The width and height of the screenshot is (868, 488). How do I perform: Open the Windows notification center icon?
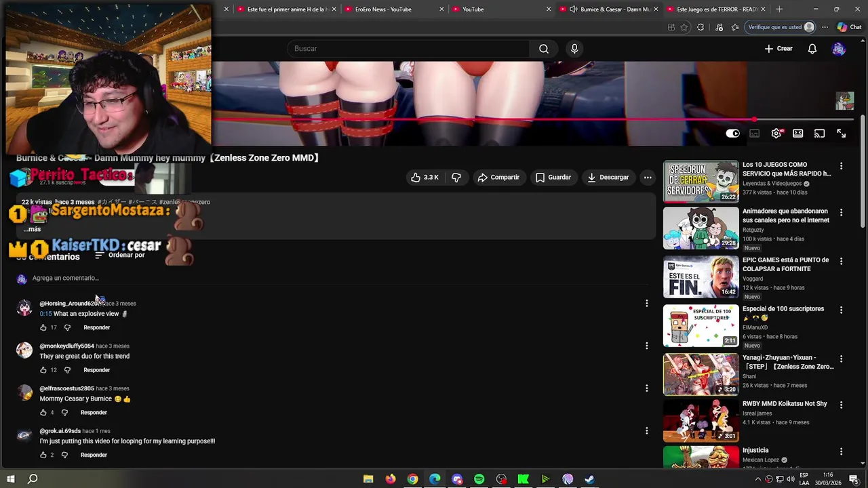(x=856, y=479)
